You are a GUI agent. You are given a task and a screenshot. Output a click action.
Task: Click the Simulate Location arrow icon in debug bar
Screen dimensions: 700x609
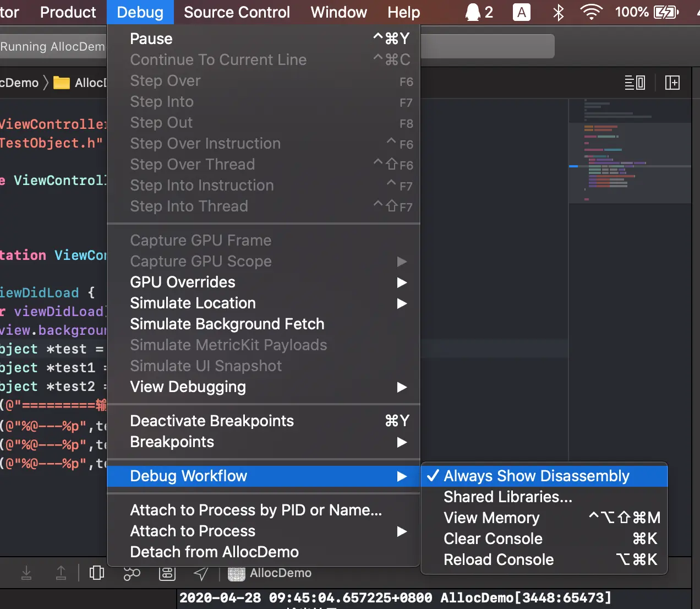(x=201, y=573)
